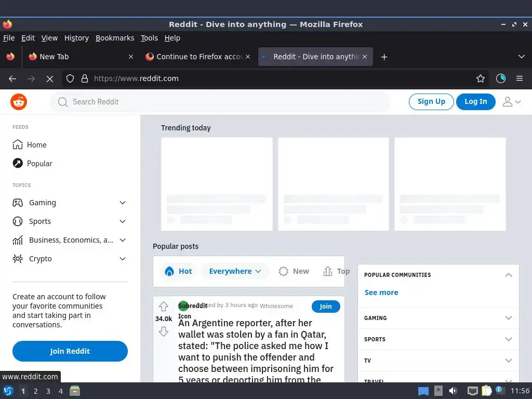532x399 pixels.
Task: Click the Home feed icon
Action: pyautogui.click(x=18, y=144)
